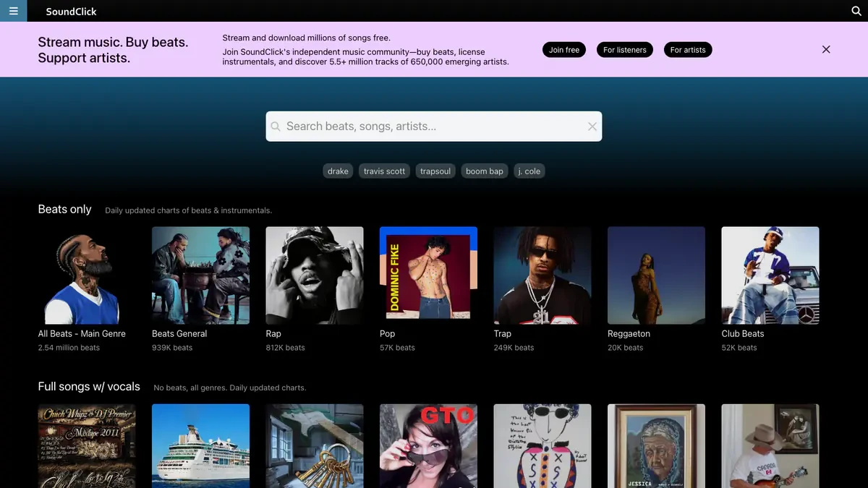Select the travis scott search tag

(x=384, y=171)
